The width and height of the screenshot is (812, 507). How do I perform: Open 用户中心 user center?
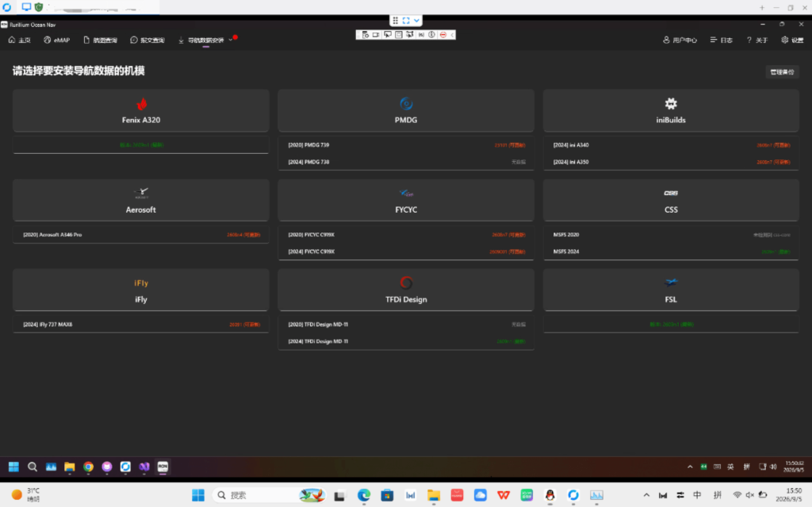(x=680, y=40)
